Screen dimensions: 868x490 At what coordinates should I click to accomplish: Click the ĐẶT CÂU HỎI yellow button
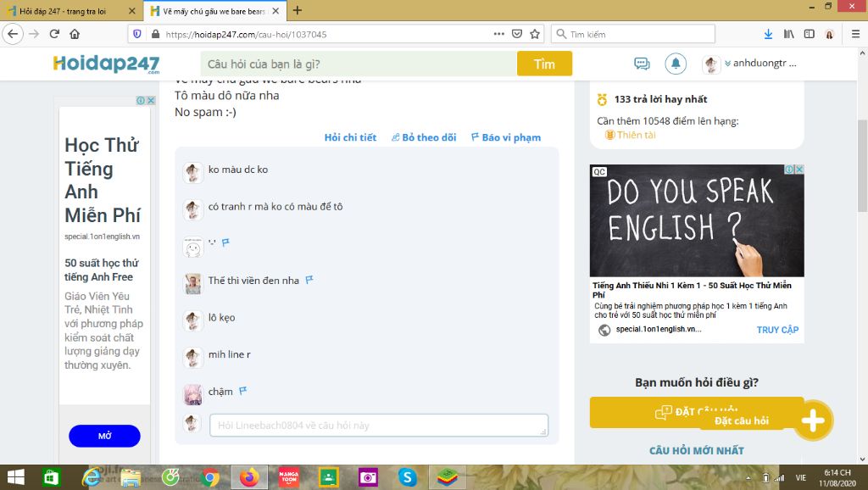697,412
